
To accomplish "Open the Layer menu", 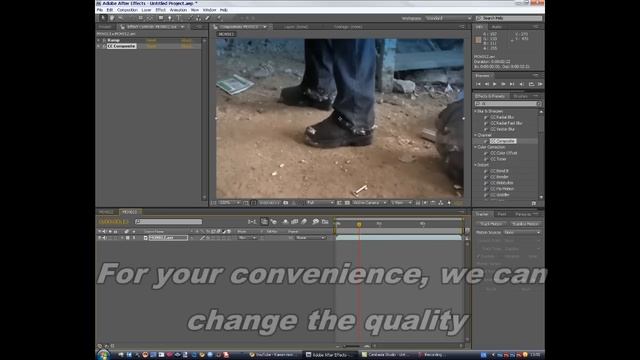I will click(146, 10).
